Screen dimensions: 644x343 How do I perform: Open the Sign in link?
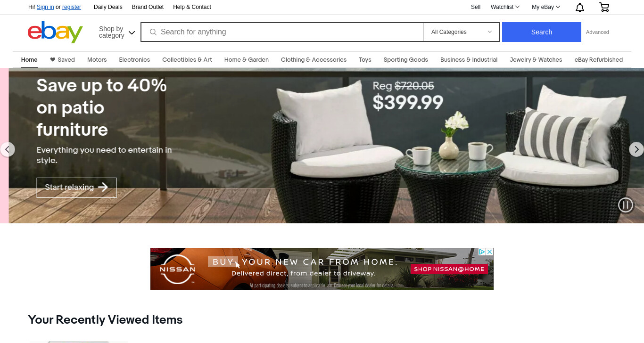tap(45, 7)
